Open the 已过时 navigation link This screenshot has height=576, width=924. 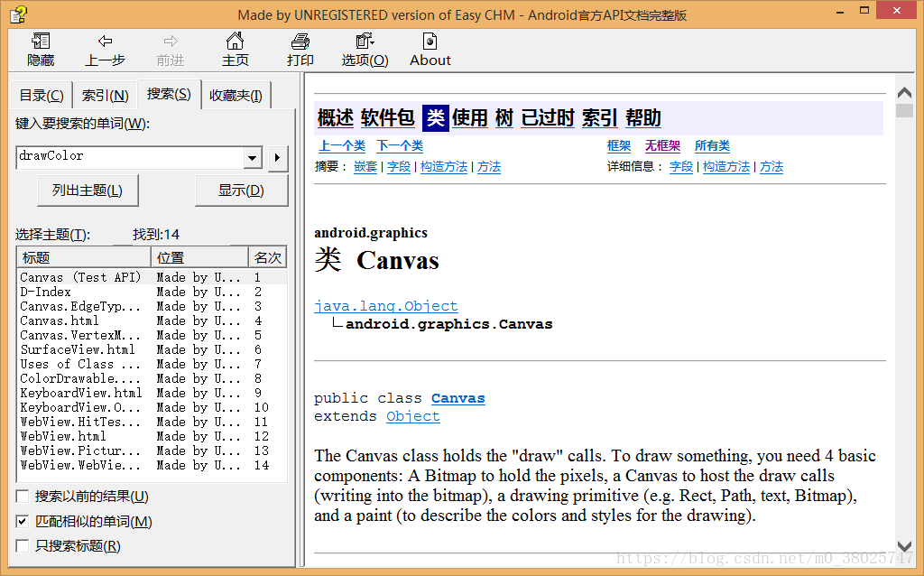[x=548, y=118]
